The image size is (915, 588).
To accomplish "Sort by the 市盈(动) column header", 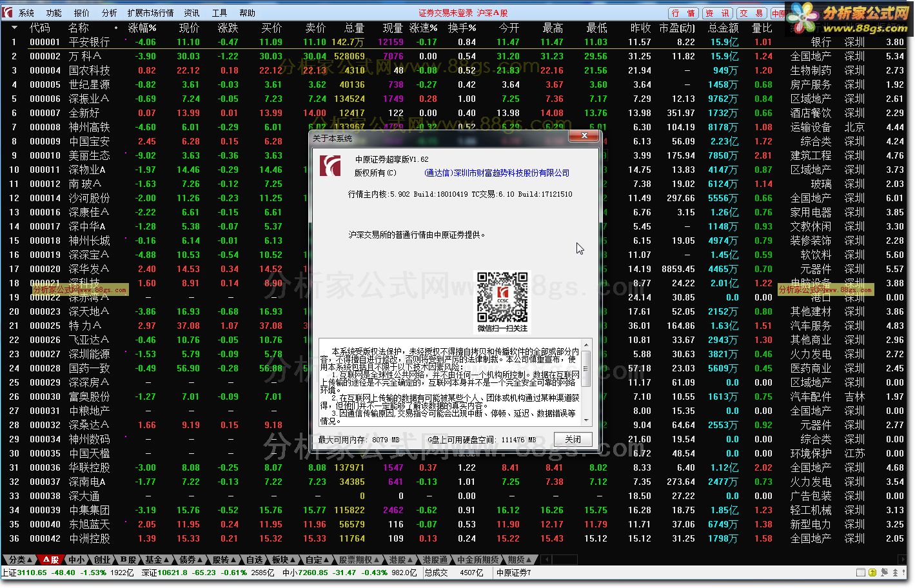I will (677, 28).
